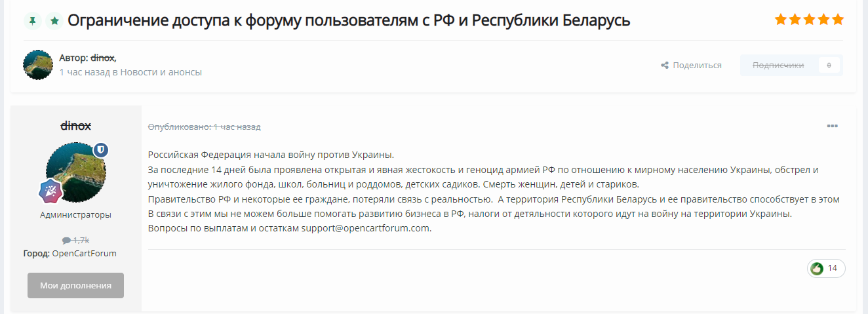Image resolution: width=868 pixels, height=314 pixels.
Task: Click the large dinox profile avatar
Action: click(x=76, y=173)
